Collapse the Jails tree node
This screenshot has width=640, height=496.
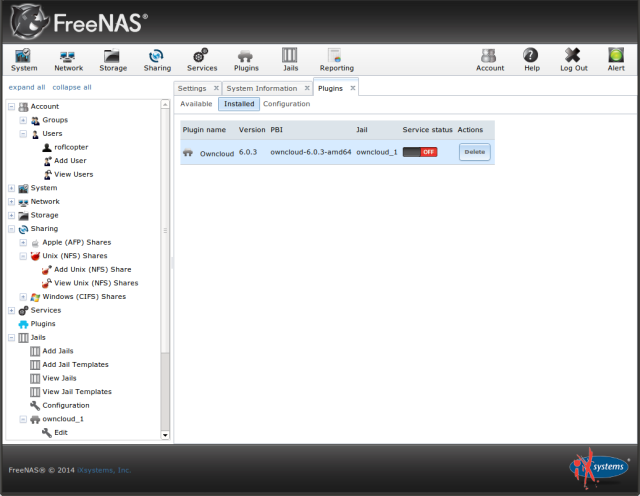pos(11,338)
